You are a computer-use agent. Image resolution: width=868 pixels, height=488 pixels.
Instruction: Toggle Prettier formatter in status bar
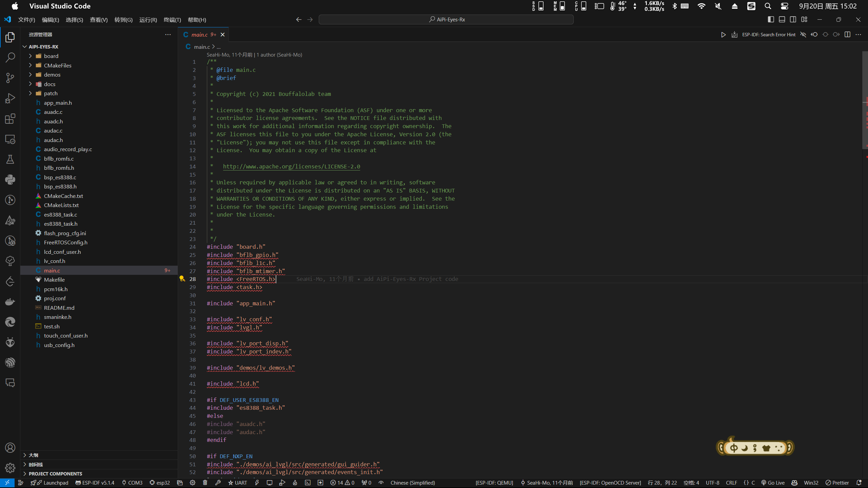[x=837, y=483]
